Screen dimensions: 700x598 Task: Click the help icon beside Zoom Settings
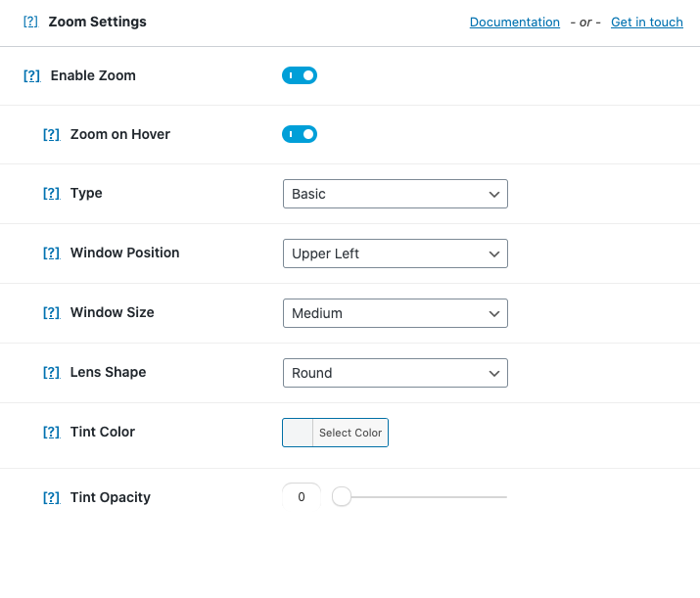[x=30, y=22]
